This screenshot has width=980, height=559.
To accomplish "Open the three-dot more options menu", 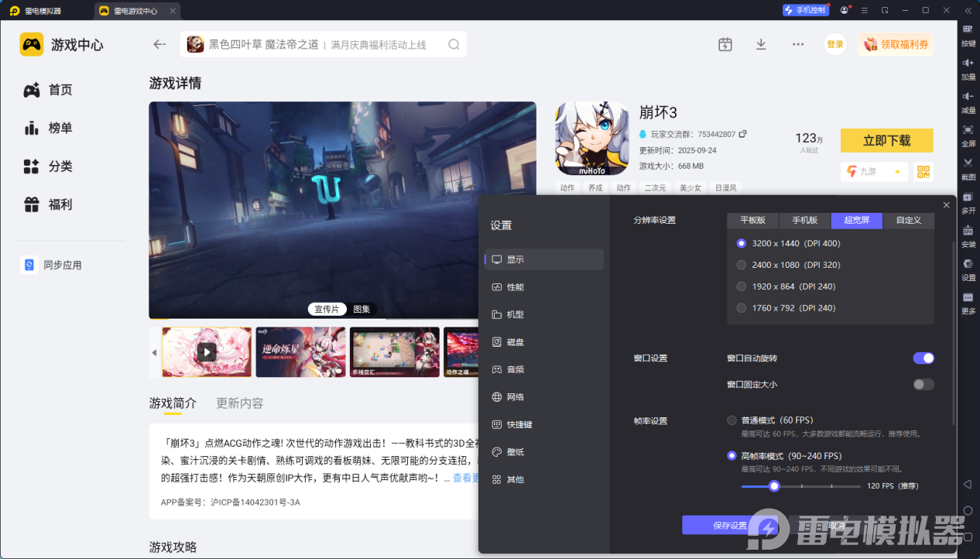I will pyautogui.click(x=797, y=44).
